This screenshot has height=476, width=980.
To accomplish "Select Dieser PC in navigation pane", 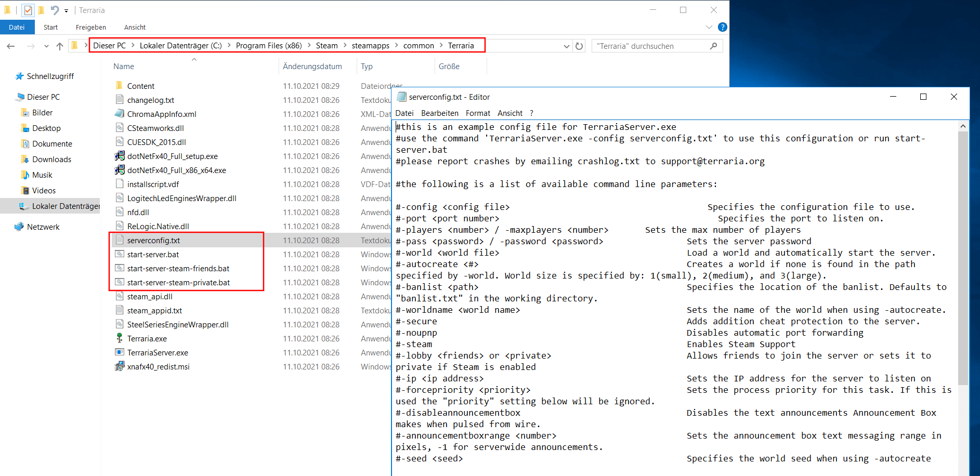I will (x=43, y=97).
